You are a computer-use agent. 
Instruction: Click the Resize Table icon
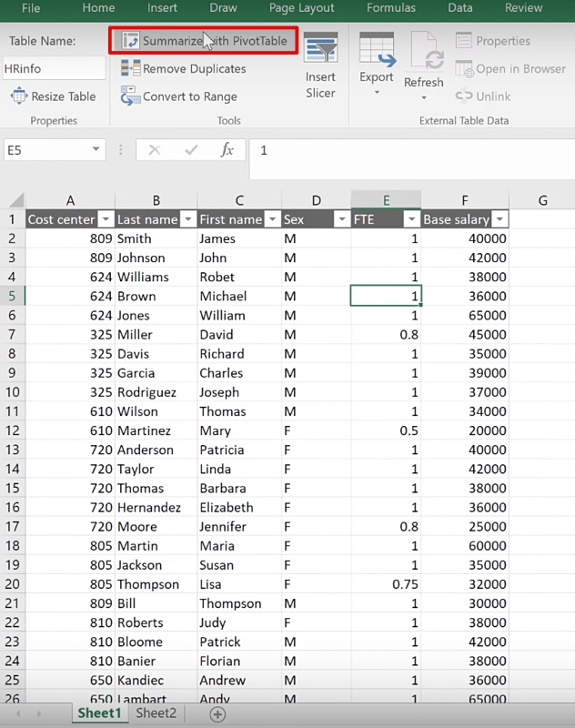[x=18, y=96]
